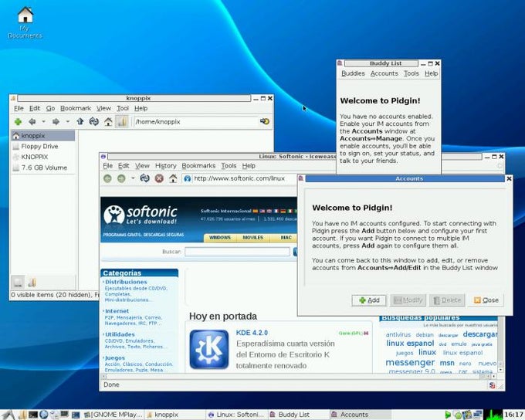
Task: Open Juegos category link
Action: 115,358
